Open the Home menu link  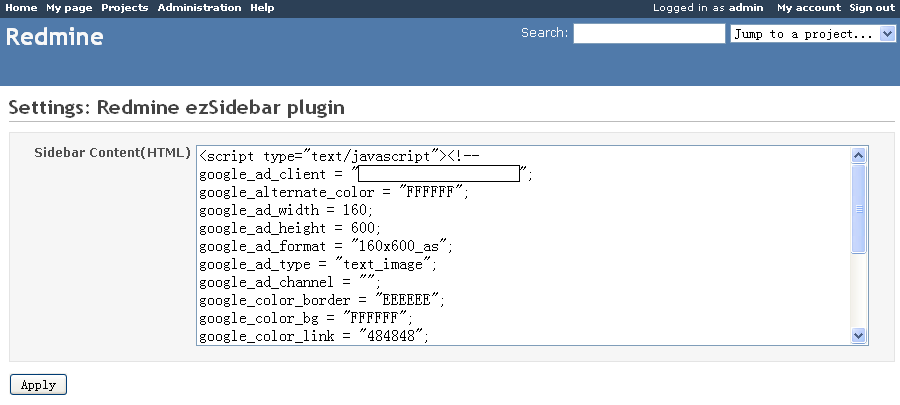pos(22,8)
